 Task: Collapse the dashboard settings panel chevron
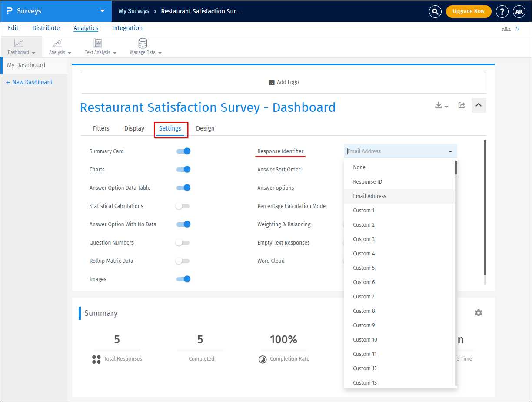click(x=479, y=105)
